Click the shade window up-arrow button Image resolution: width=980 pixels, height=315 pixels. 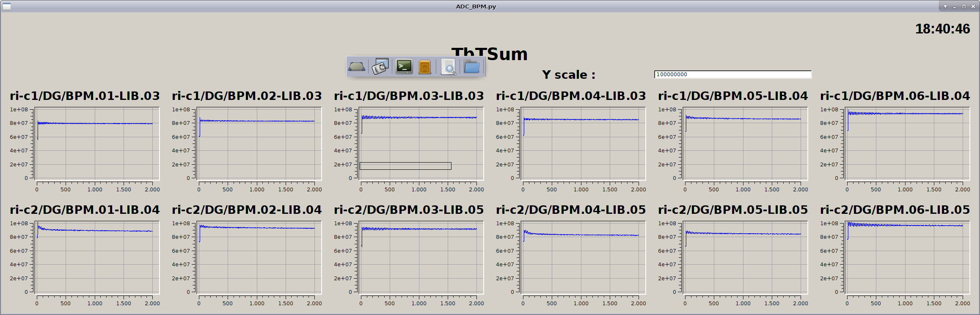[x=945, y=6]
